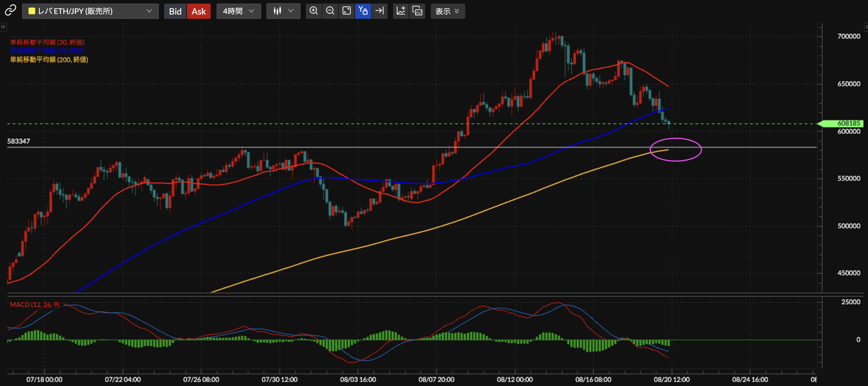The width and height of the screenshot is (868, 386).
Task: Click the zoom out magnifier icon
Action: [x=330, y=11]
